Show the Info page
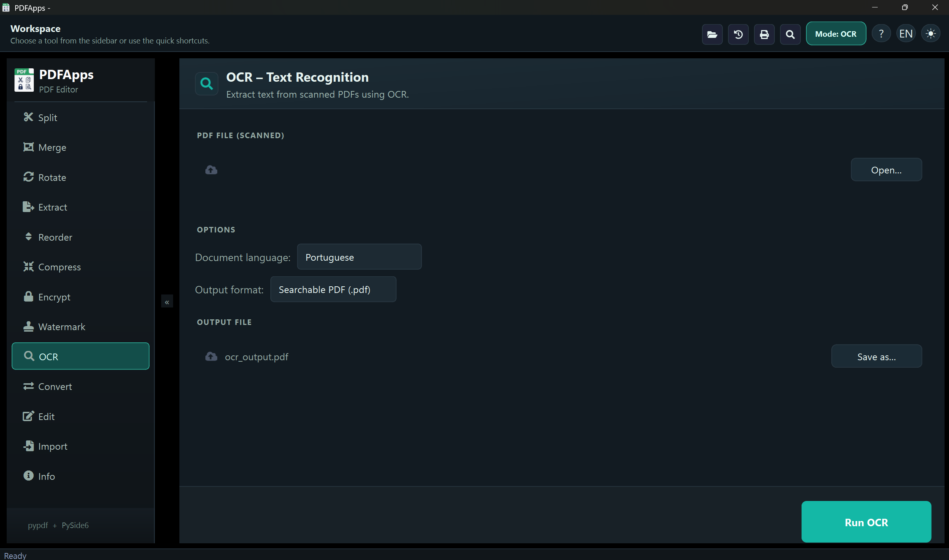This screenshot has width=949, height=560. tap(80, 476)
